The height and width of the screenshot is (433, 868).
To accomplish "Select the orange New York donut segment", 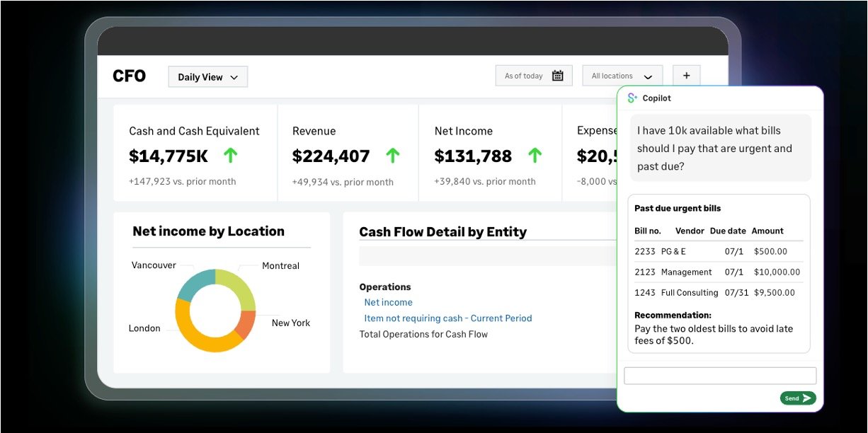I will coord(246,324).
